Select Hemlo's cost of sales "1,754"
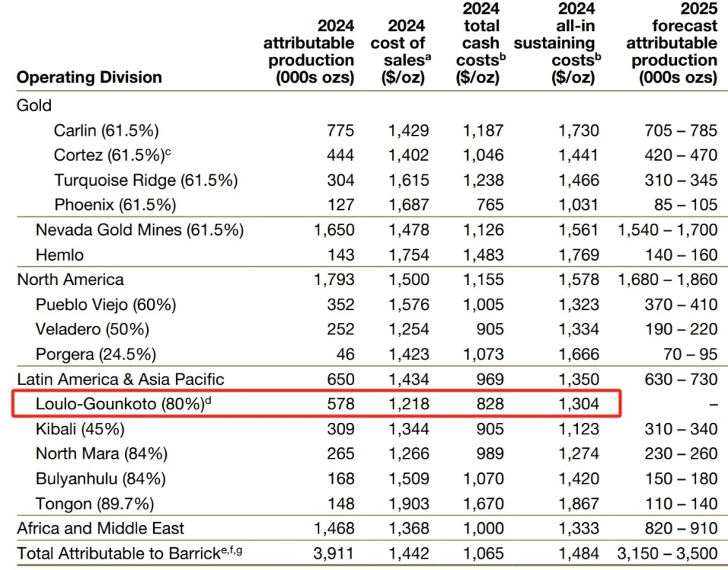Viewport: 728px width, 570px height. [409, 255]
